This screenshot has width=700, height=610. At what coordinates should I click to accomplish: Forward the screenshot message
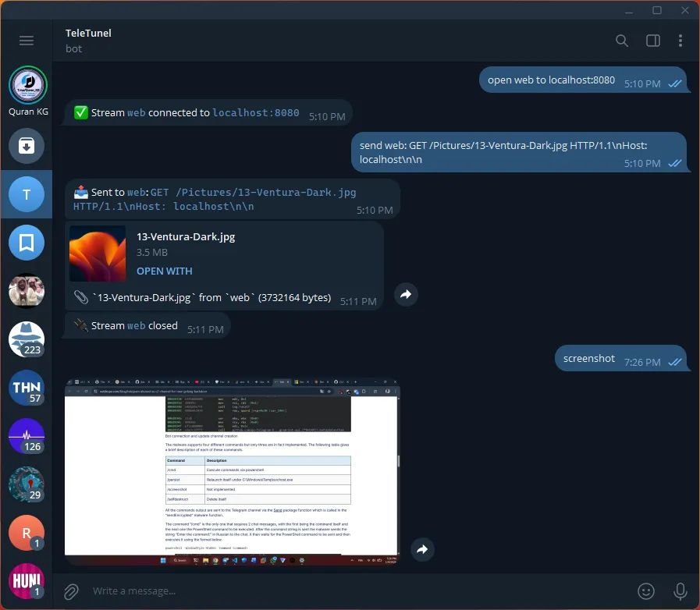click(422, 549)
